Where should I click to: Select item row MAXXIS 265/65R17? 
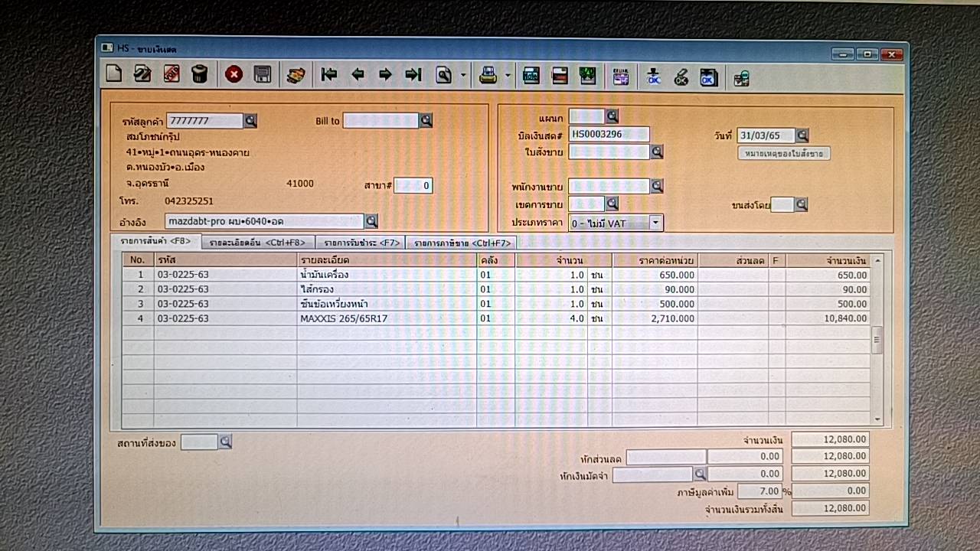click(x=496, y=318)
